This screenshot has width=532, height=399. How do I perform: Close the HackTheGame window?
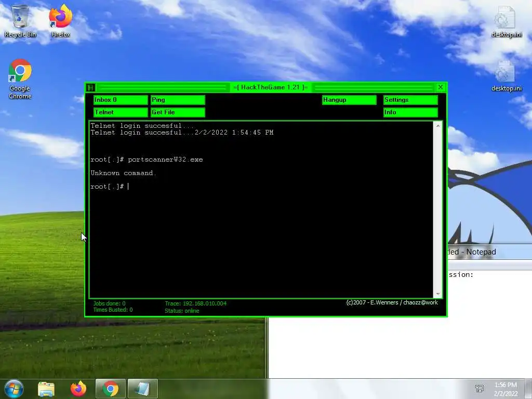point(441,87)
